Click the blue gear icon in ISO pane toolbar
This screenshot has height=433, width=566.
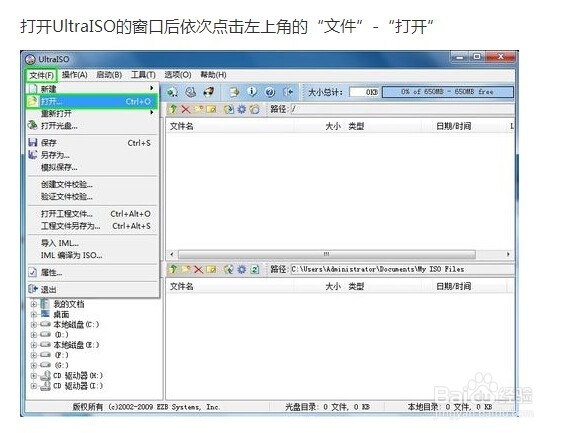[241, 109]
